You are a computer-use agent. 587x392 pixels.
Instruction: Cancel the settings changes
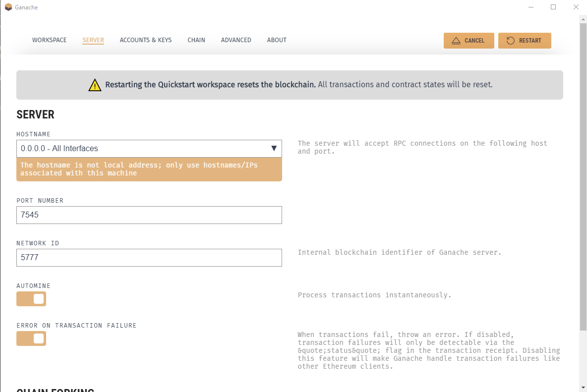pyautogui.click(x=469, y=41)
